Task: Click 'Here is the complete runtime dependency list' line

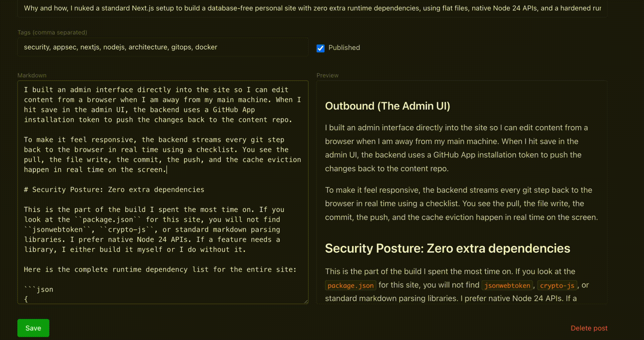Action: (160, 269)
